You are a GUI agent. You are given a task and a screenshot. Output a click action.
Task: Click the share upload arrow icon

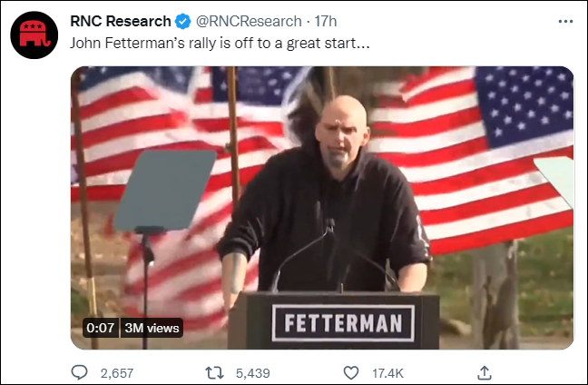485,372
